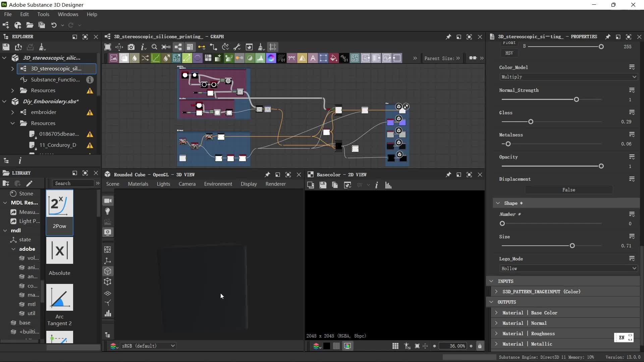
Task: Open the Tools menu
Action: pyautogui.click(x=43, y=14)
